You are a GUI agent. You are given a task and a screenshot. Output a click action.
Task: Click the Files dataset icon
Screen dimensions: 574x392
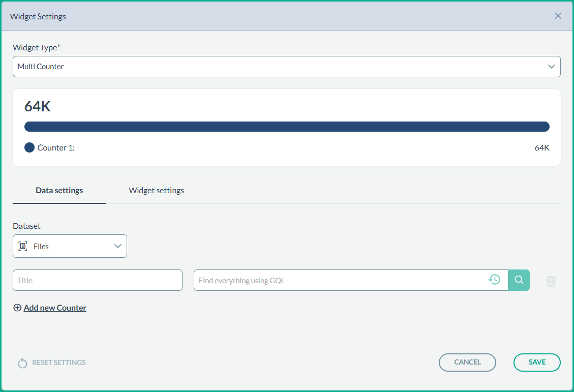[23, 246]
